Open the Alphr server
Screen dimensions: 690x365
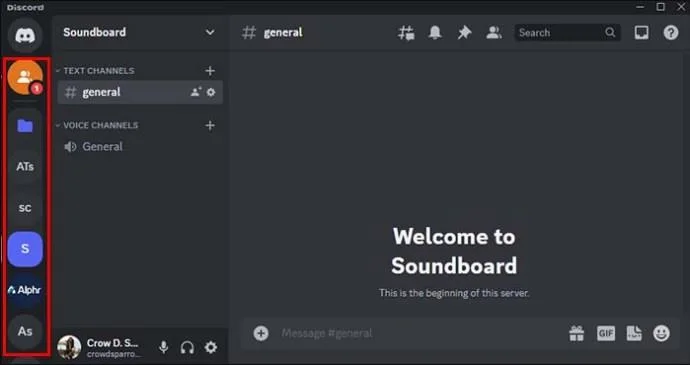[25, 290]
